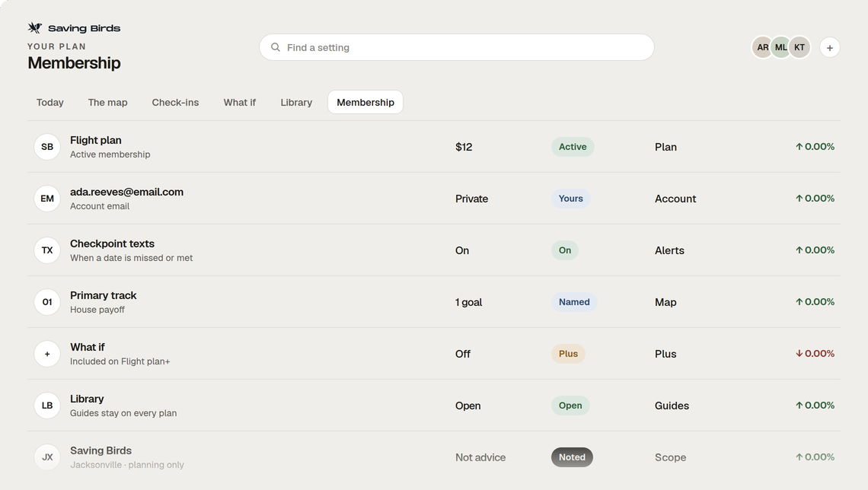This screenshot has height=490, width=868.
Task: Click the Primary track title
Action: 104,295
